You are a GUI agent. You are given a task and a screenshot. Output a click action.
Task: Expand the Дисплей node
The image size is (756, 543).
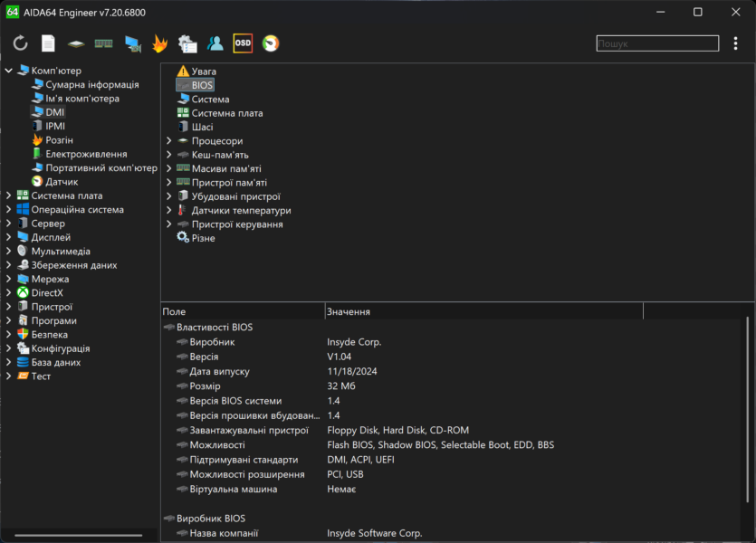pos(9,237)
